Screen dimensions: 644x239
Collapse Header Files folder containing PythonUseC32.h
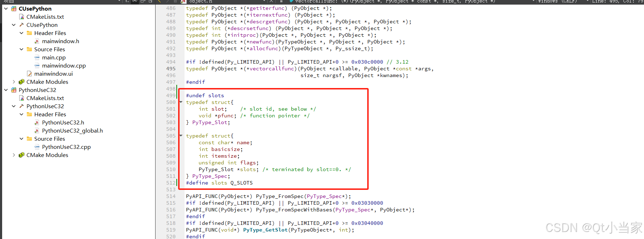[x=22, y=114]
